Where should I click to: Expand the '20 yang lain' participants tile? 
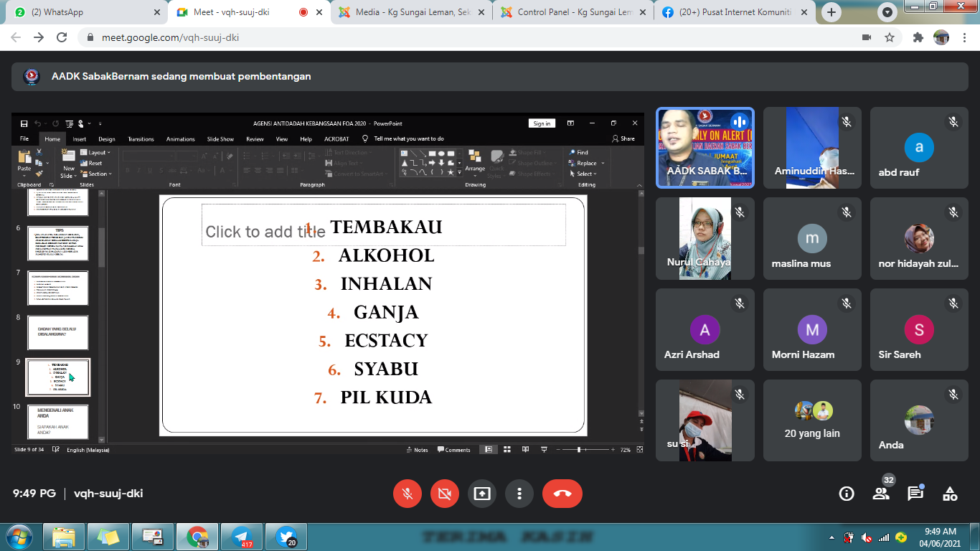coord(812,420)
